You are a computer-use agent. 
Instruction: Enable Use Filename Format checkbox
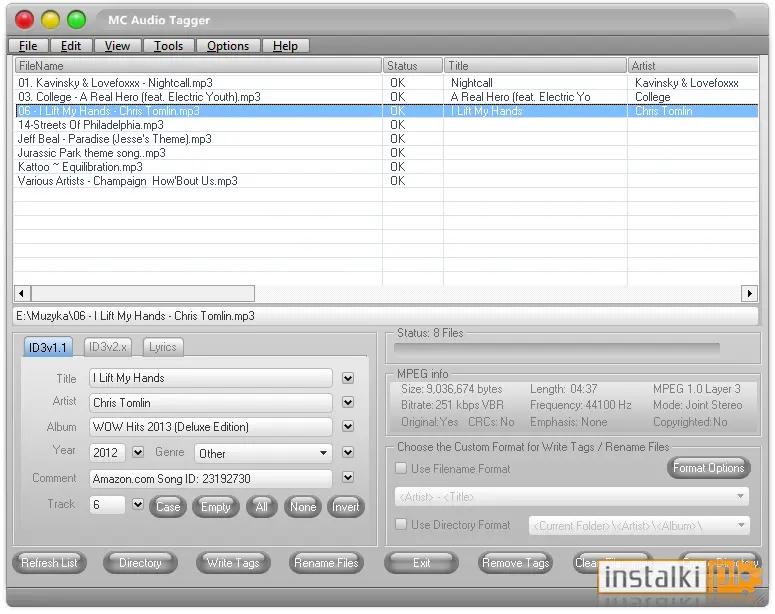(x=401, y=469)
